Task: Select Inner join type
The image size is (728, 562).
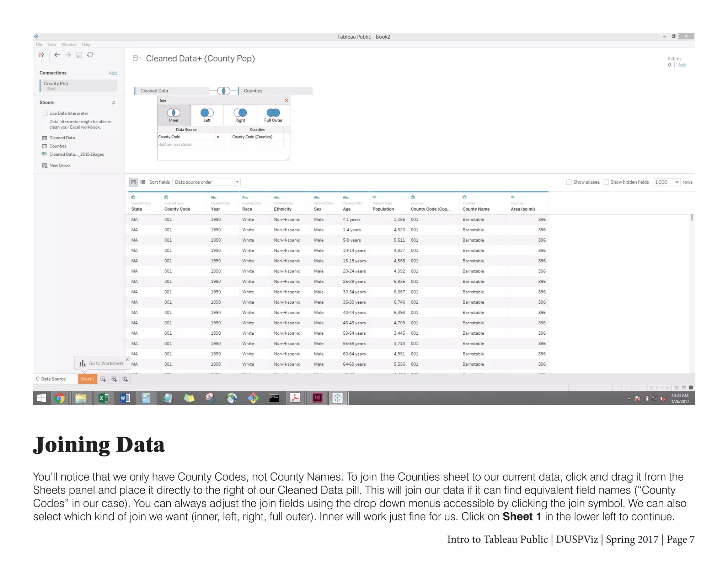Action: click(x=174, y=115)
